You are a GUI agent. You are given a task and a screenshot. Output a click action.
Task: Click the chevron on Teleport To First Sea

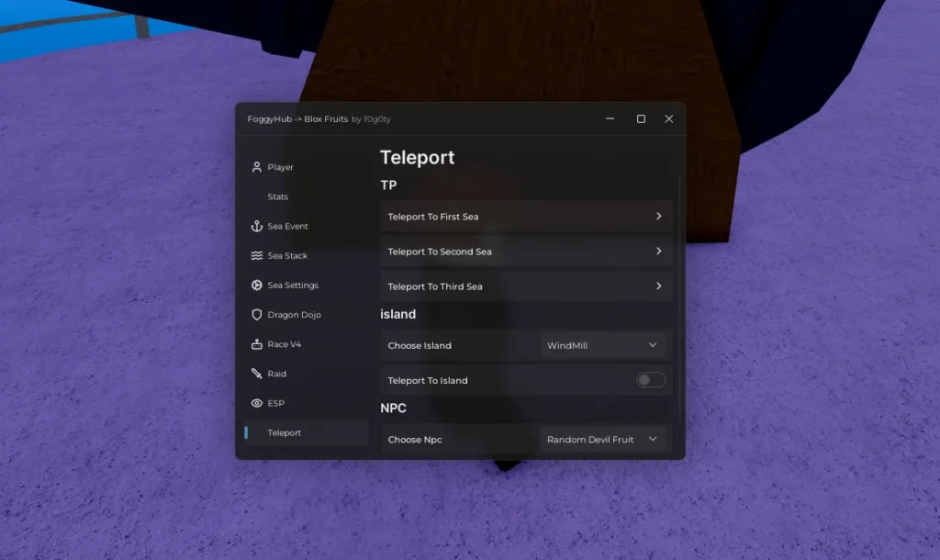click(x=658, y=217)
